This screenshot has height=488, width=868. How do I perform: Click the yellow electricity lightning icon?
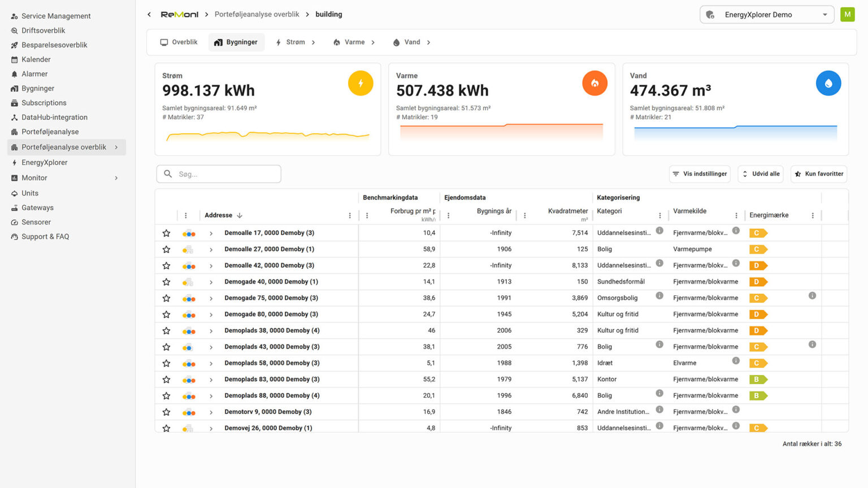click(361, 83)
